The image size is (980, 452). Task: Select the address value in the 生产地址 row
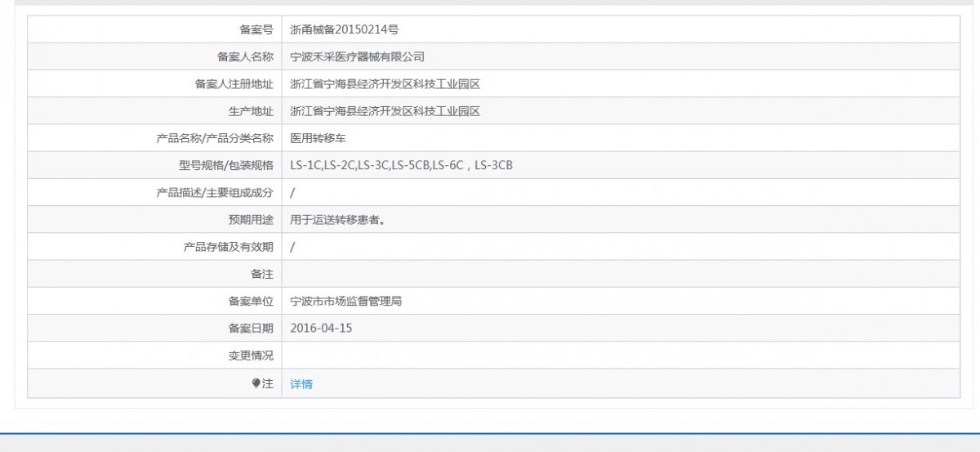click(385, 111)
